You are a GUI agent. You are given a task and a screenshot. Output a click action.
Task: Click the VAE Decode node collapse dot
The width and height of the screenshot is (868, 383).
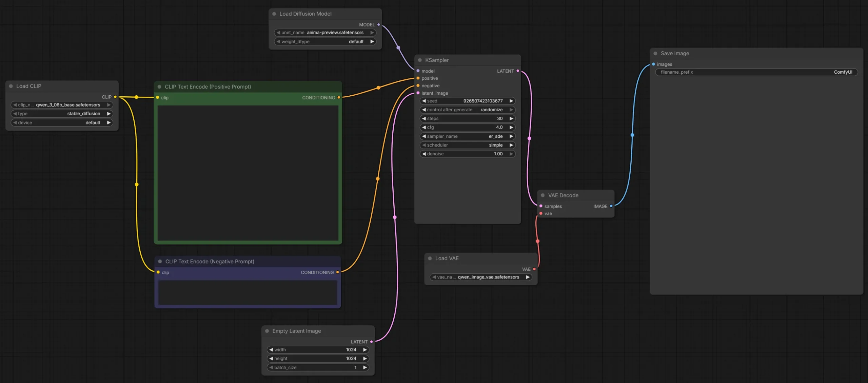[x=542, y=195]
